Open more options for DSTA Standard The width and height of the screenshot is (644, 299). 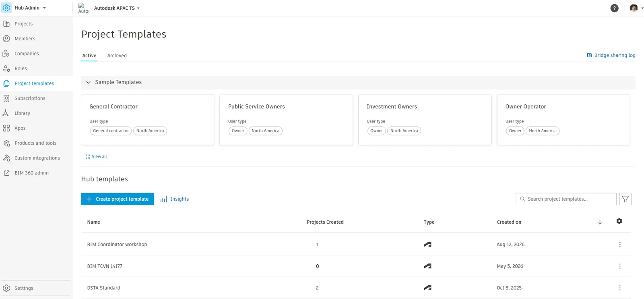click(x=620, y=288)
